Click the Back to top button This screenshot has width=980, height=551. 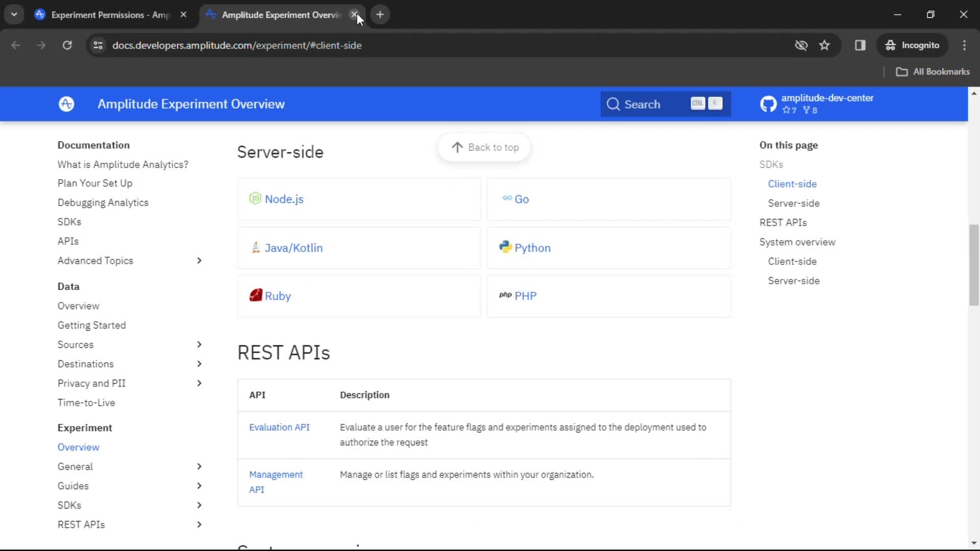pyautogui.click(x=484, y=147)
